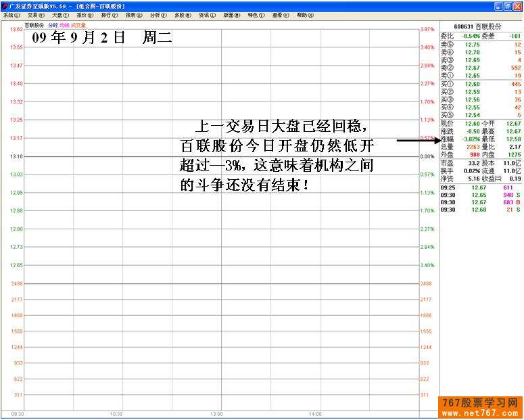
Task: Select the 买③ row at 12.56
Action: coord(481,99)
